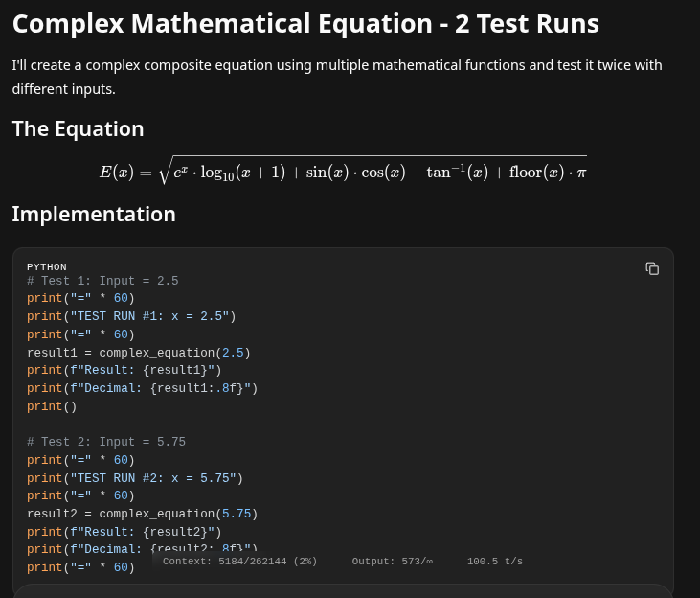Click the PYTHON language label

click(47, 267)
